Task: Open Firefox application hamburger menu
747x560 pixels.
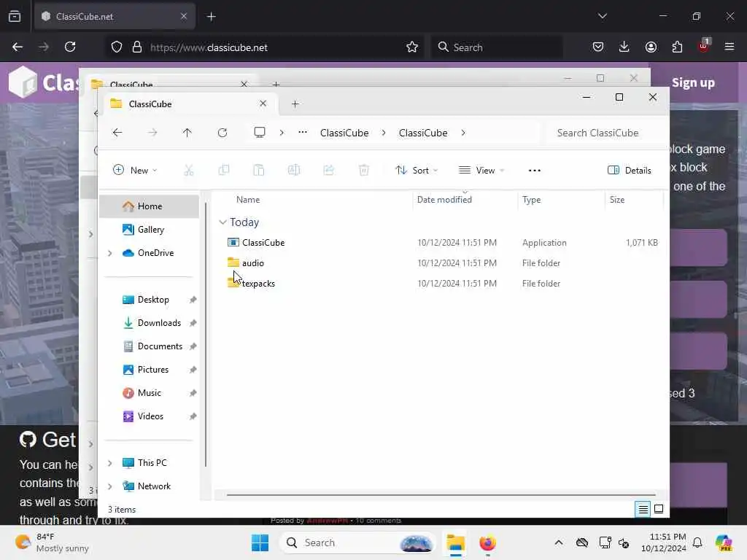Action: [729, 47]
